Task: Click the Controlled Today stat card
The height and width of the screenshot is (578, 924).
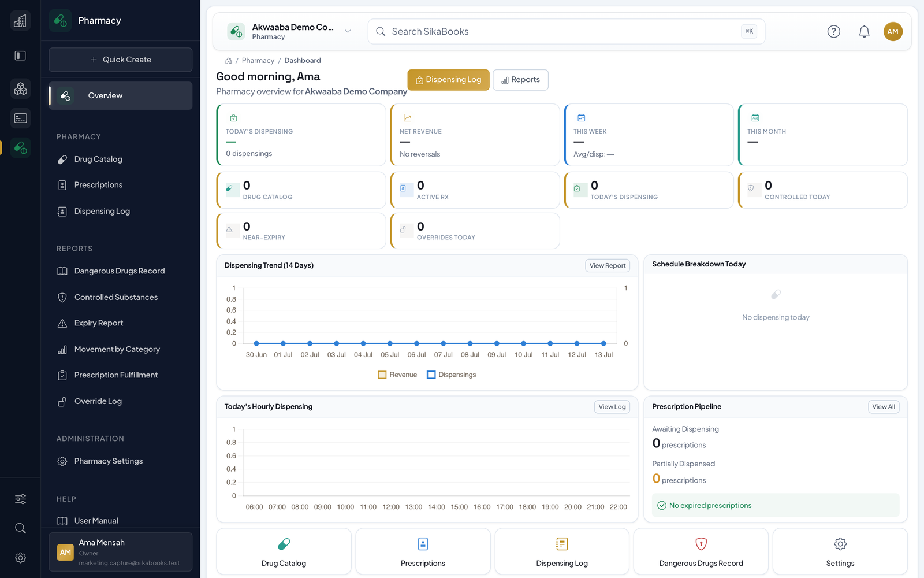Action: pyautogui.click(x=822, y=190)
